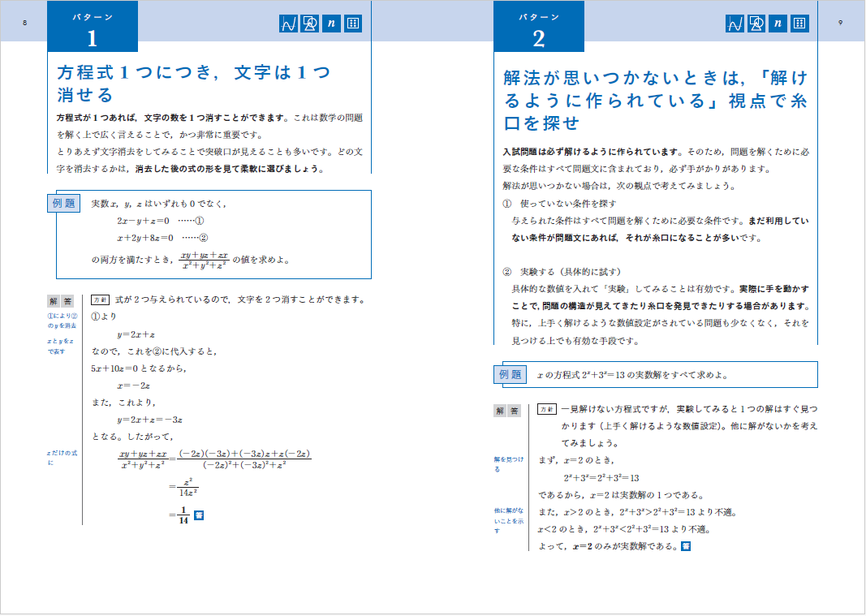Click the graph curve icon in Pattern 1 header
The width and height of the screenshot is (866, 616).
point(288,24)
